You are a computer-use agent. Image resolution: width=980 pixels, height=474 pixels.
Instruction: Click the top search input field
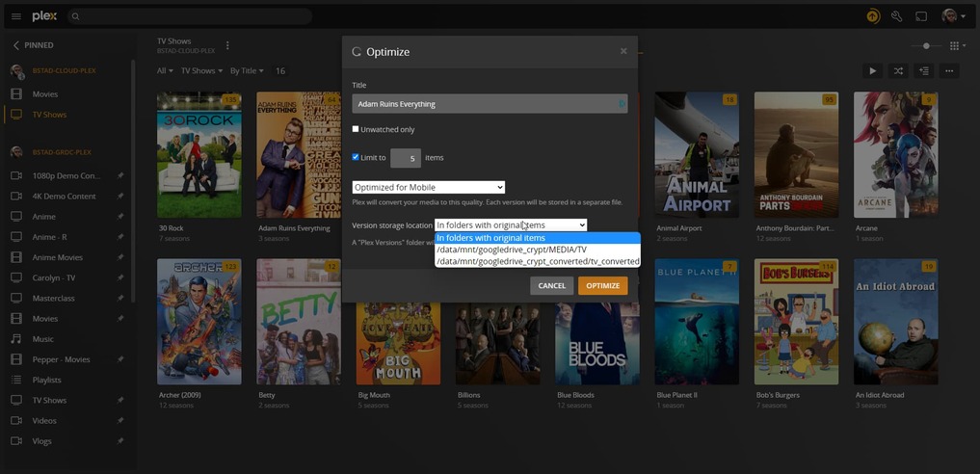[x=190, y=16]
